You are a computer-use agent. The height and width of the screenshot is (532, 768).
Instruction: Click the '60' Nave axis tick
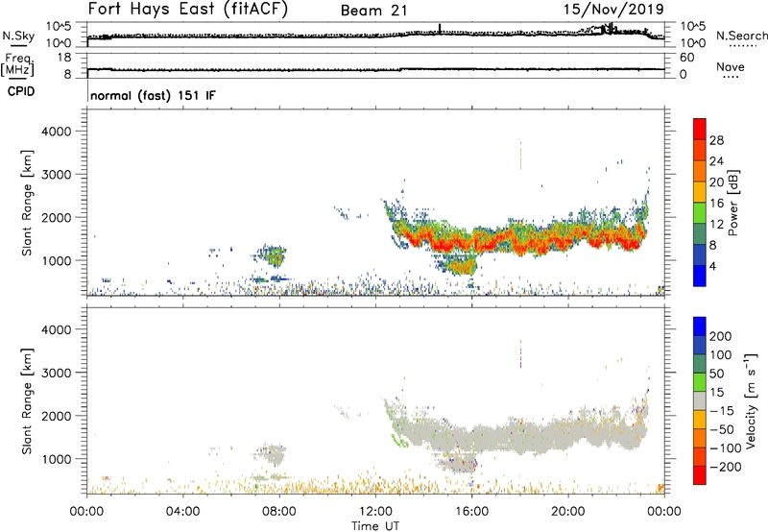[x=687, y=58]
